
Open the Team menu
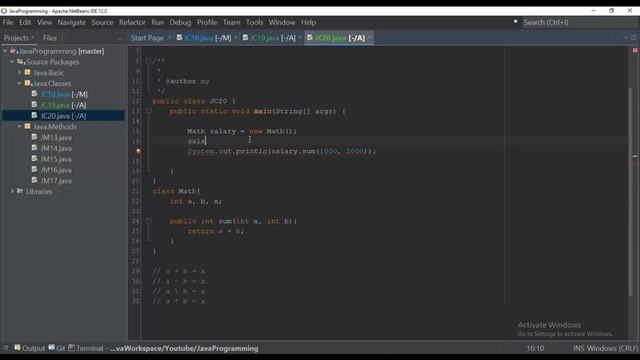[231, 22]
